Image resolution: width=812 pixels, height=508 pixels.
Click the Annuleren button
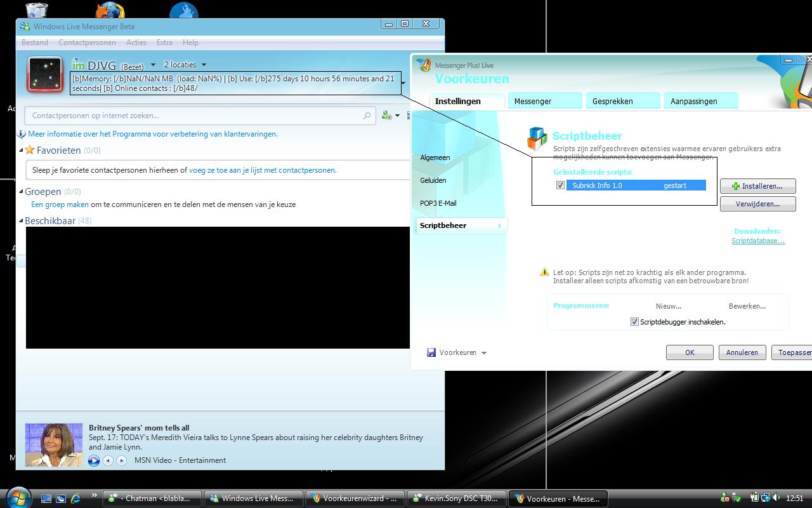click(x=742, y=352)
